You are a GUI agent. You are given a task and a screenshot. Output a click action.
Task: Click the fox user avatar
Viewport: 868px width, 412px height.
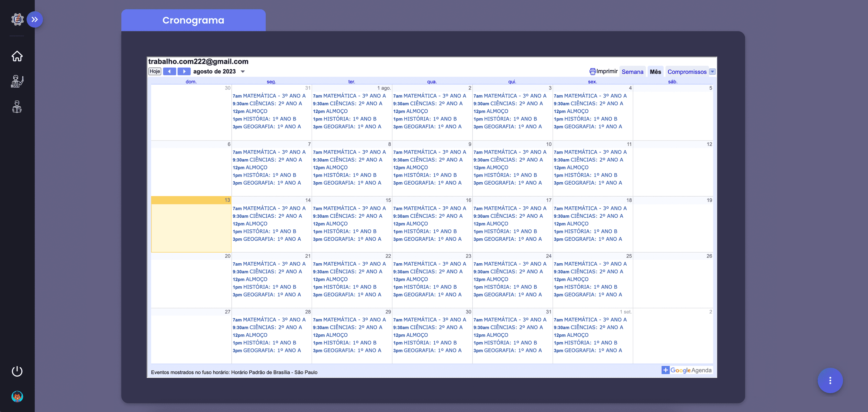click(17, 396)
